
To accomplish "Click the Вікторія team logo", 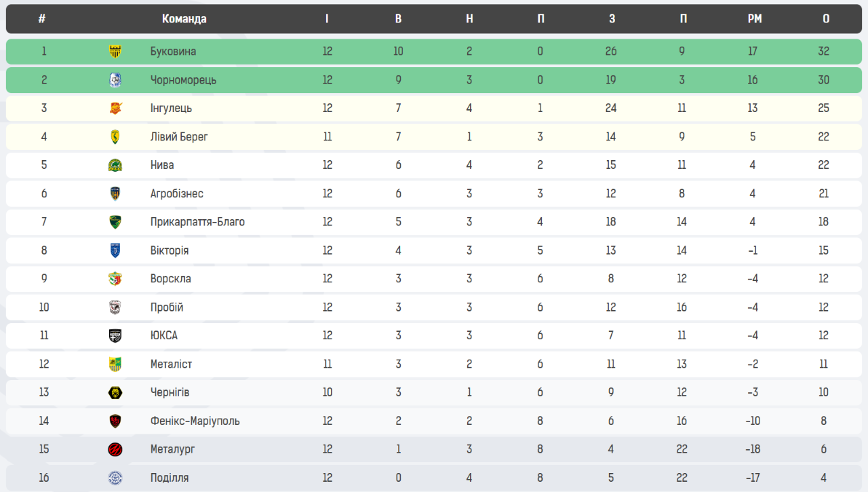I will pos(115,250).
